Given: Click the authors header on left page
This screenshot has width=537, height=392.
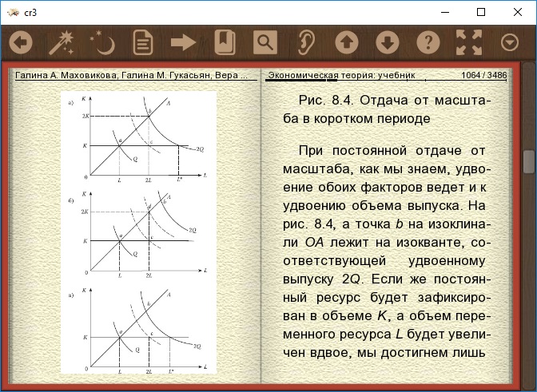Looking at the screenshot, I should [132, 76].
